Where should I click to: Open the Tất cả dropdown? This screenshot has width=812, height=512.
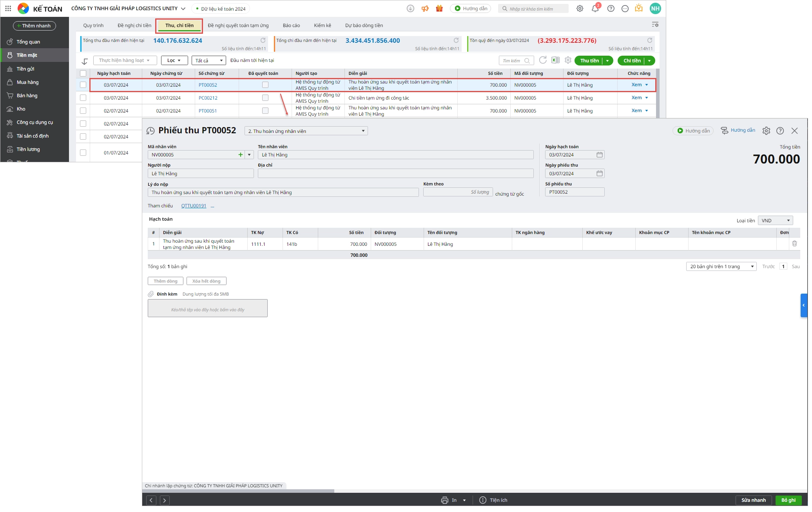click(209, 60)
